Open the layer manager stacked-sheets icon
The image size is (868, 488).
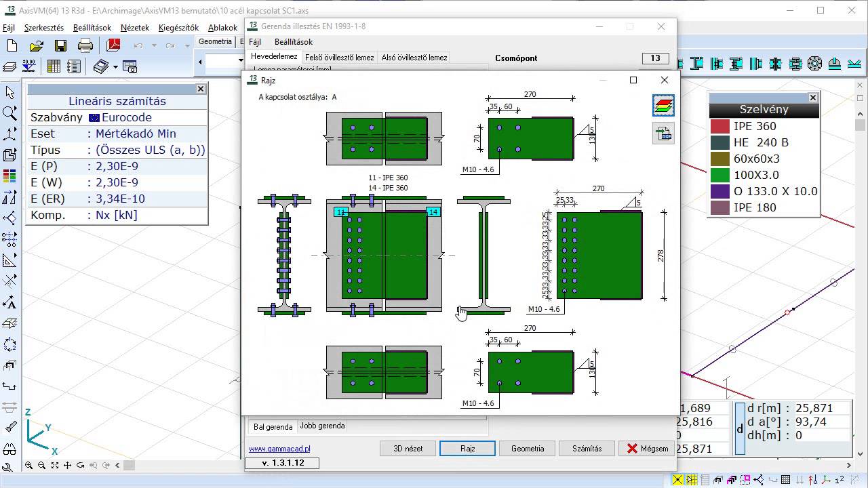click(9, 66)
